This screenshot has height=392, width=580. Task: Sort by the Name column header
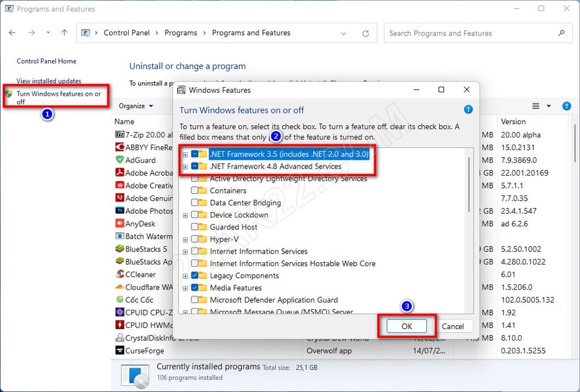point(124,122)
